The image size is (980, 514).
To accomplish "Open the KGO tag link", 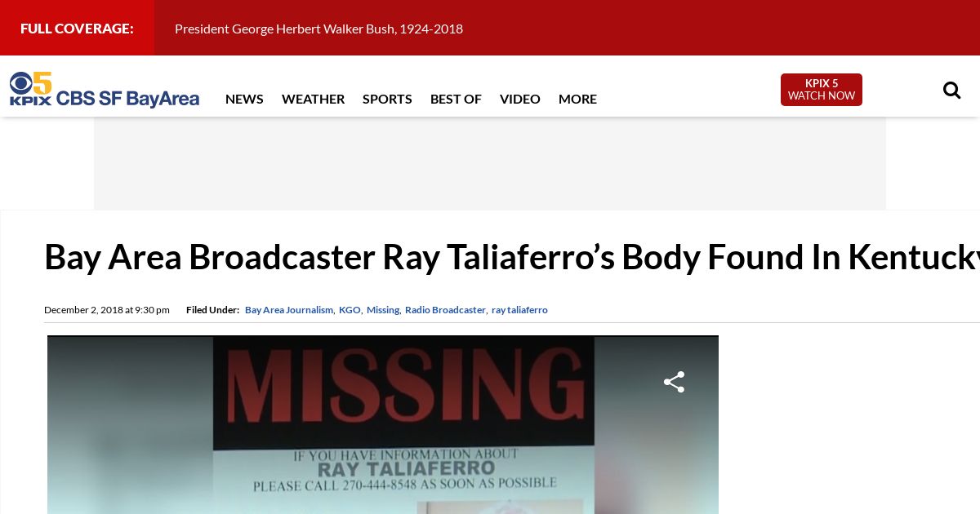I will click(350, 310).
